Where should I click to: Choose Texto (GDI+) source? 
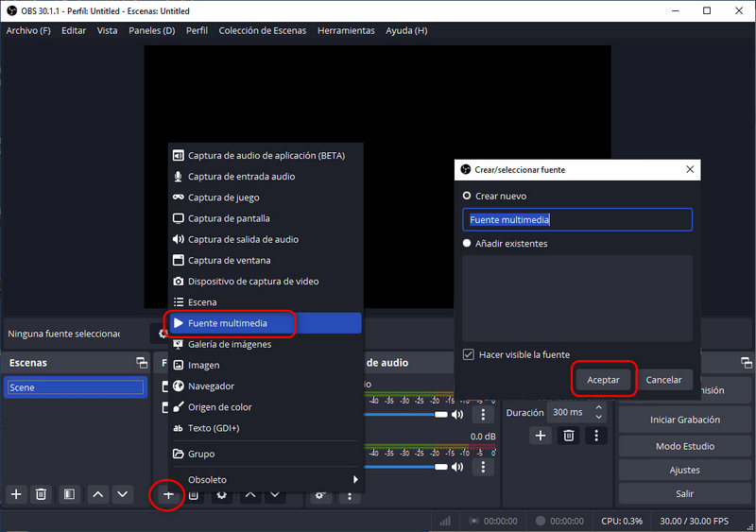(266, 428)
